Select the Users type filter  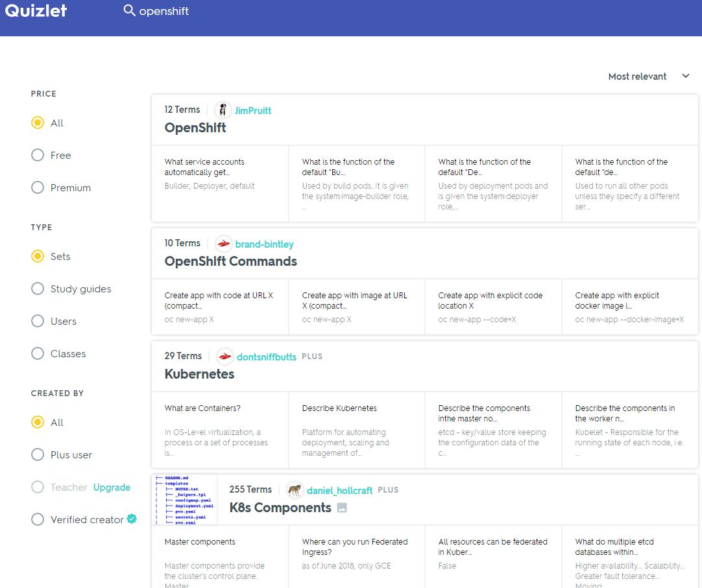[x=38, y=322]
